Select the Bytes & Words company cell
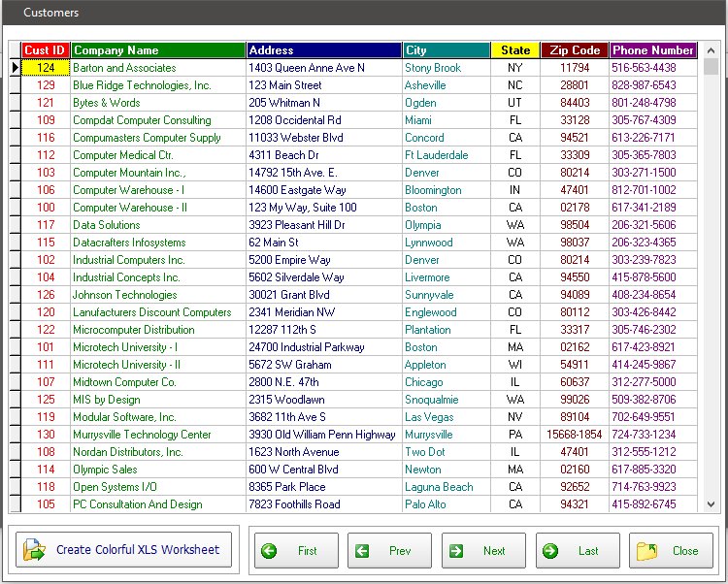This screenshot has width=728, height=584. (x=107, y=103)
